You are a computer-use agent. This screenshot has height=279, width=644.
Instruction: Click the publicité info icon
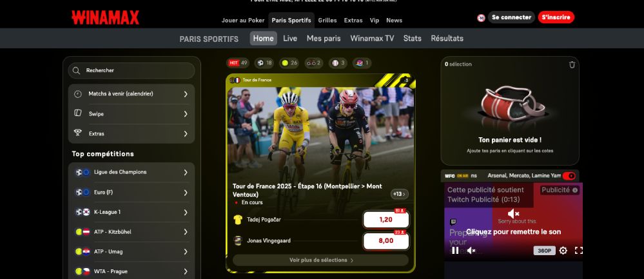click(x=575, y=190)
